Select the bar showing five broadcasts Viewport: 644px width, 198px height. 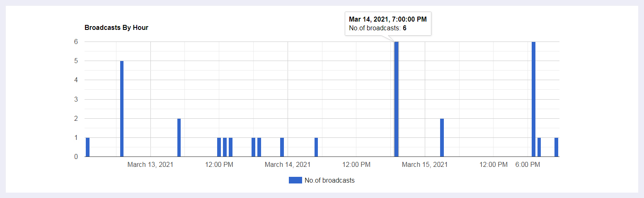click(x=122, y=109)
